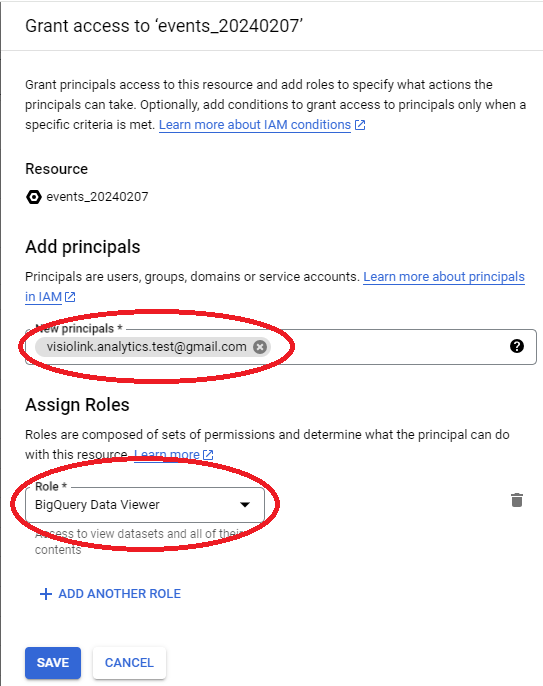This screenshot has height=686, width=543.
Task: Remove visiolink.analytics.test@gmail.com chip with X icon
Action: click(260, 347)
